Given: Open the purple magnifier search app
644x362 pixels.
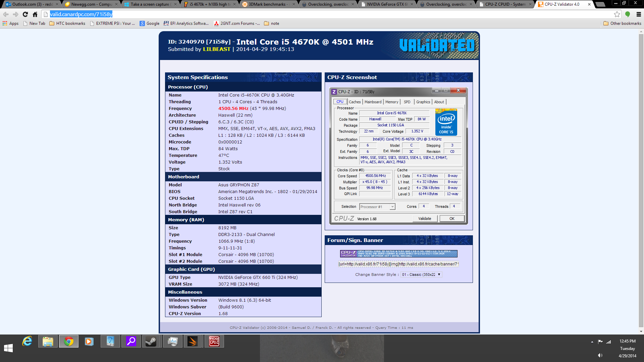Looking at the screenshot, I should click(x=131, y=342).
